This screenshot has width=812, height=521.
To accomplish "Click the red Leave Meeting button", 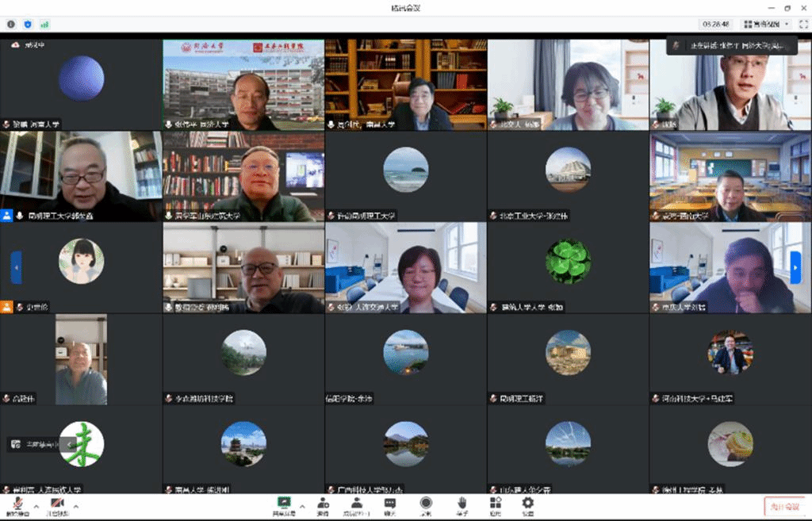I will pos(782,507).
